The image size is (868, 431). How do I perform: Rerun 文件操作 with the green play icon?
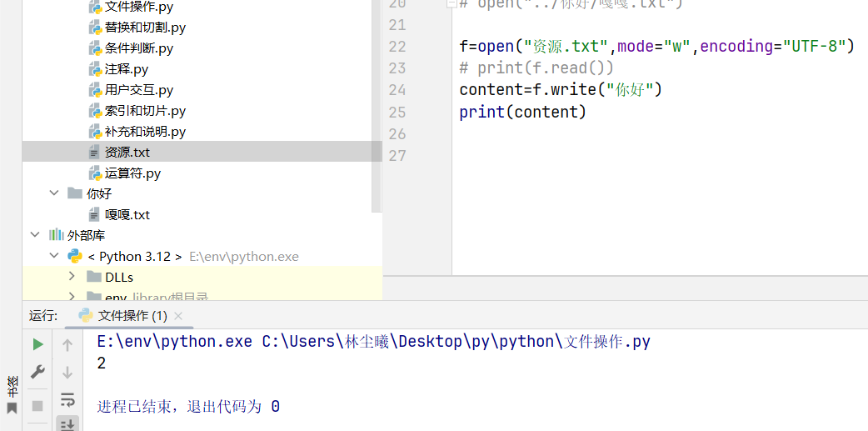pos(37,344)
